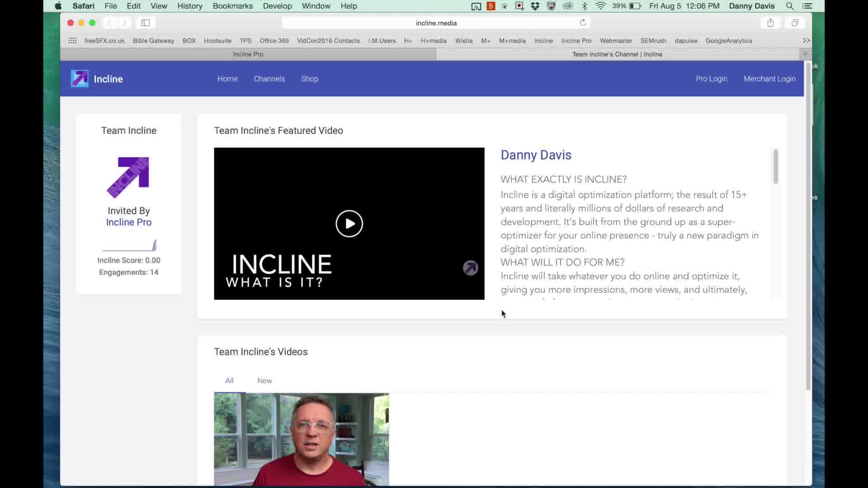Open Spotlight search icon in menu bar

click(x=790, y=6)
